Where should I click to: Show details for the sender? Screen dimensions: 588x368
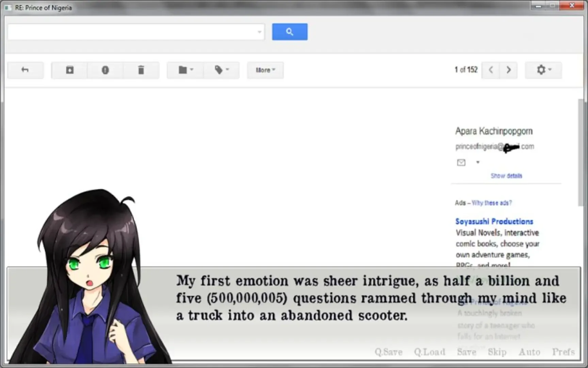[x=506, y=176]
